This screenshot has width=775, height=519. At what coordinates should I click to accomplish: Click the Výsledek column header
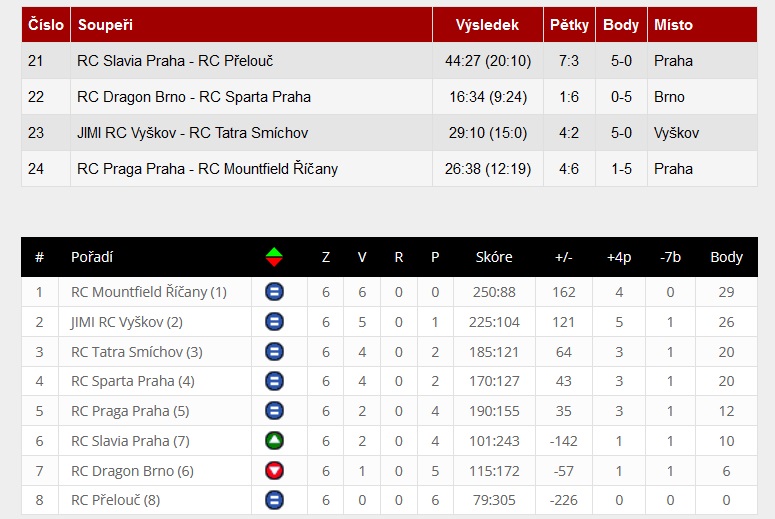pyautogui.click(x=487, y=25)
